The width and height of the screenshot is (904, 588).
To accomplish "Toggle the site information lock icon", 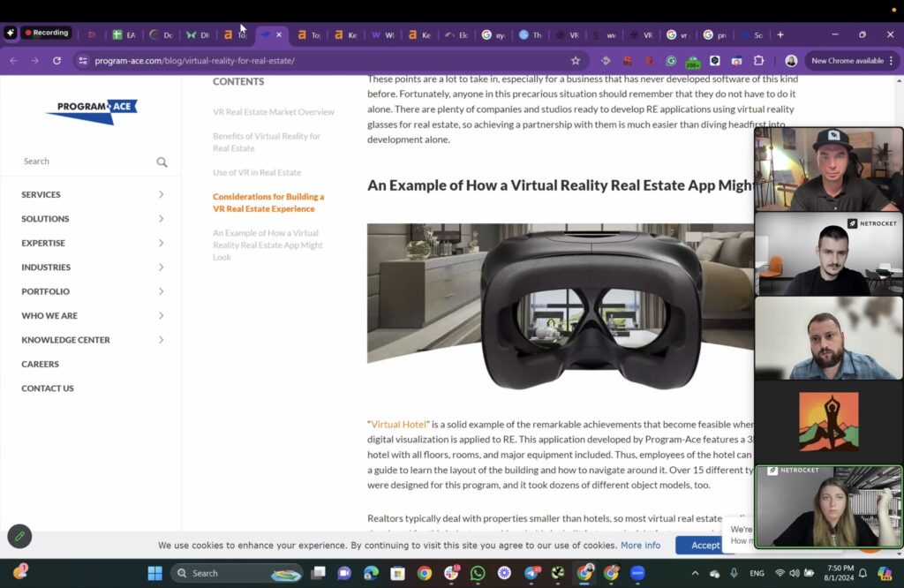I will tap(81, 62).
